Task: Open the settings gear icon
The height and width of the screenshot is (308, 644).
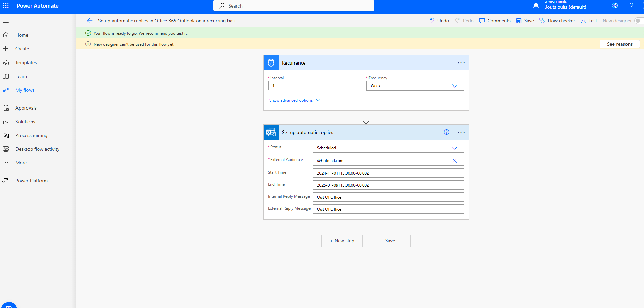Action: click(x=615, y=5)
